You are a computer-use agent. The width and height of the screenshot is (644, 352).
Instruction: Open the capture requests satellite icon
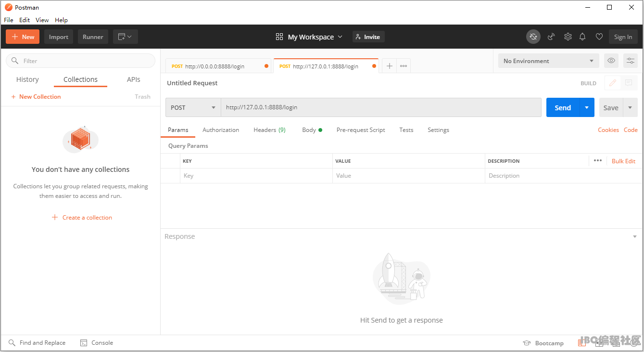tap(551, 37)
